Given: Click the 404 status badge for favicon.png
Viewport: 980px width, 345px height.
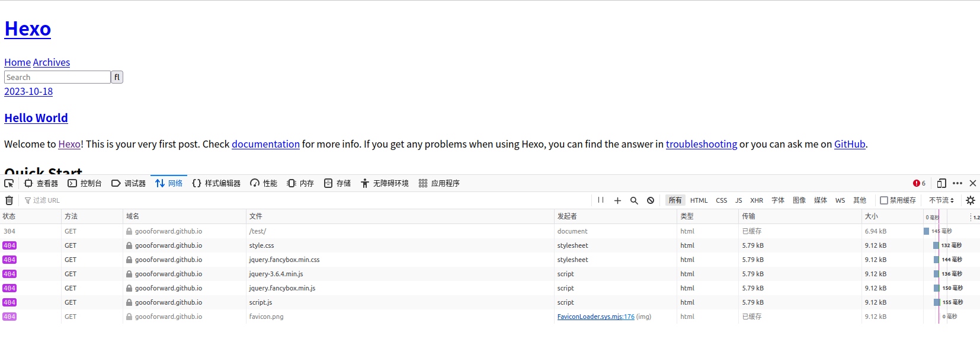Looking at the screenshot, I should 9,317.
